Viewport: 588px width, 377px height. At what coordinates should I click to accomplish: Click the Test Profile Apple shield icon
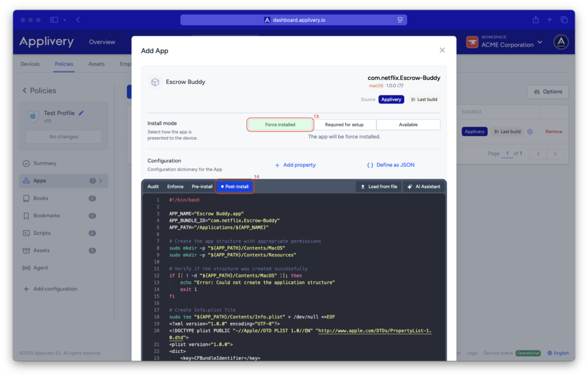click(33, 116)
